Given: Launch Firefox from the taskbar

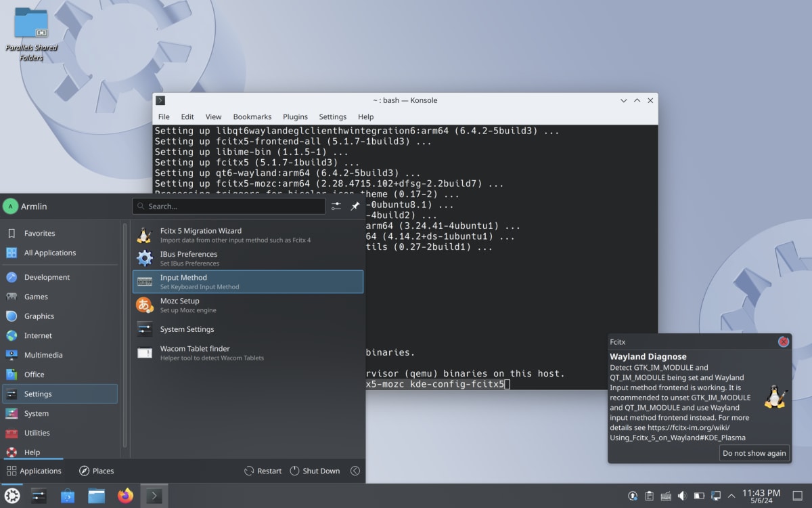Looking at the screenshot, I should 125,496.
